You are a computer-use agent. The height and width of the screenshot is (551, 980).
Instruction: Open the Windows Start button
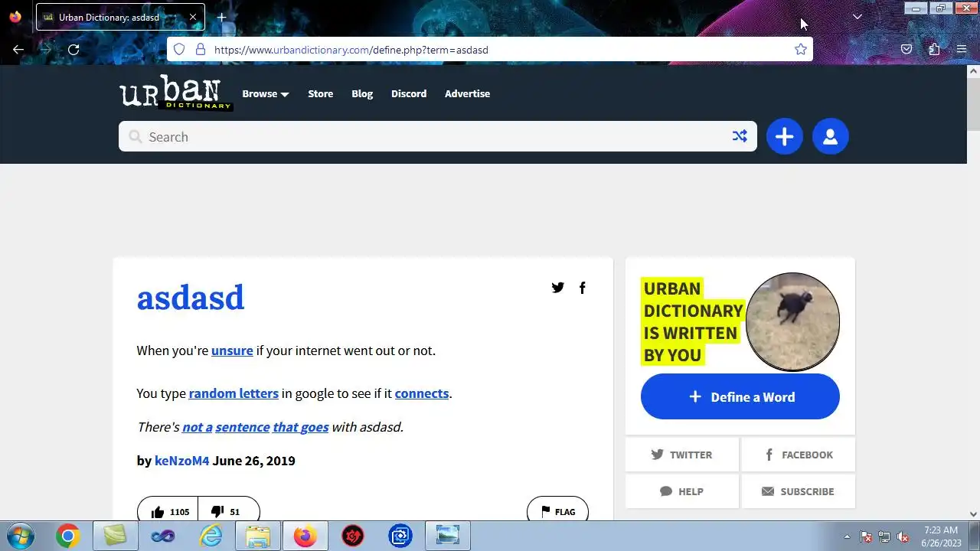tap(20, 536)
